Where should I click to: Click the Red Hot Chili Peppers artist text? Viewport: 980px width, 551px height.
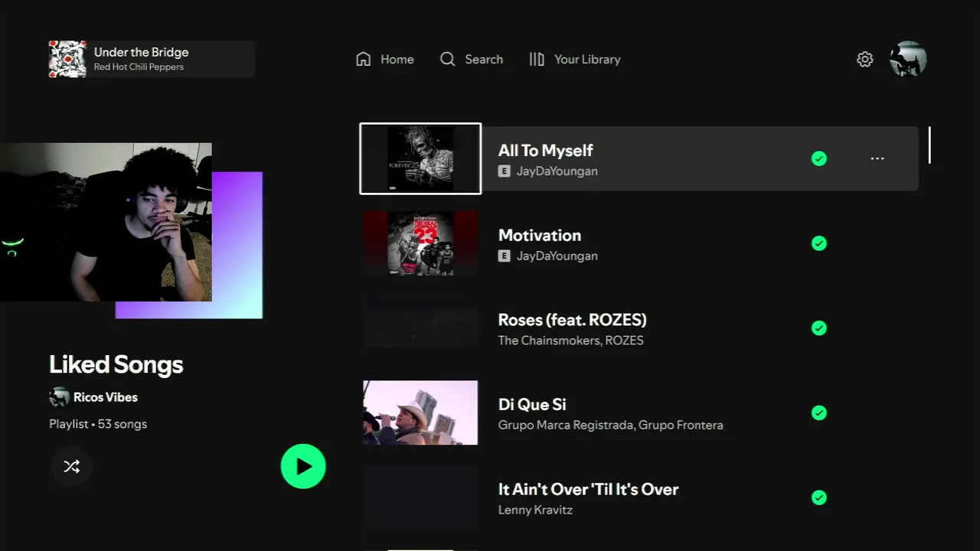tap(139, 67)
